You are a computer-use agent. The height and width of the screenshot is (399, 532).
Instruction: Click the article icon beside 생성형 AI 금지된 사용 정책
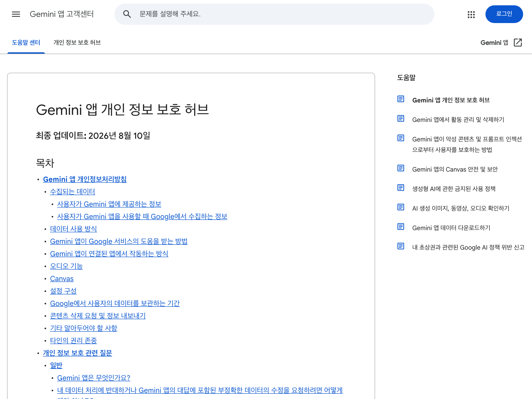(x=401, y=188)
